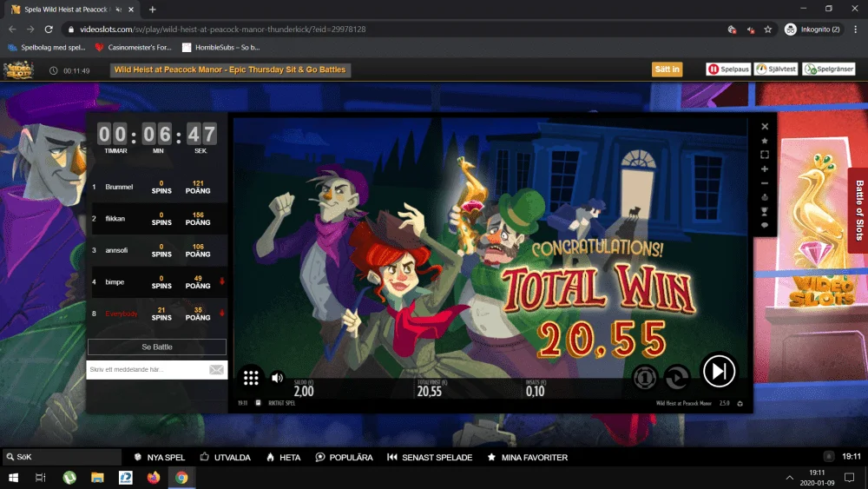Open the Självtest button
The height and width of the screenshot is (489, 868).
(x=776, y=69)
